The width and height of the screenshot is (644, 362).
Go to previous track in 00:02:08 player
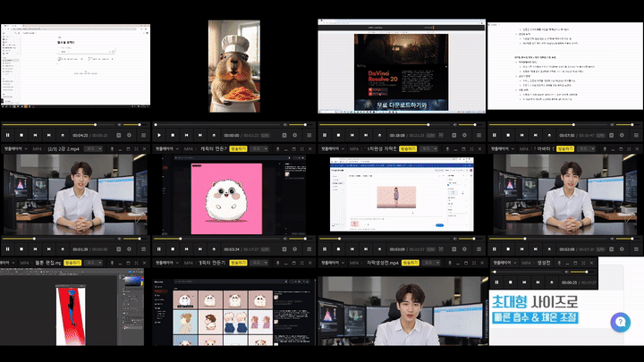[x=519, y=249]
